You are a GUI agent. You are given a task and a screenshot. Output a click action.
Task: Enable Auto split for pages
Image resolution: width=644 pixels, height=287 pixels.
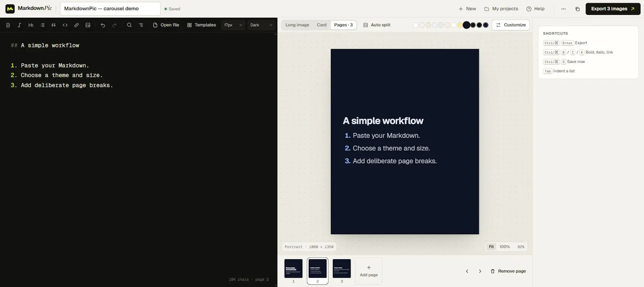pos(377,25)
